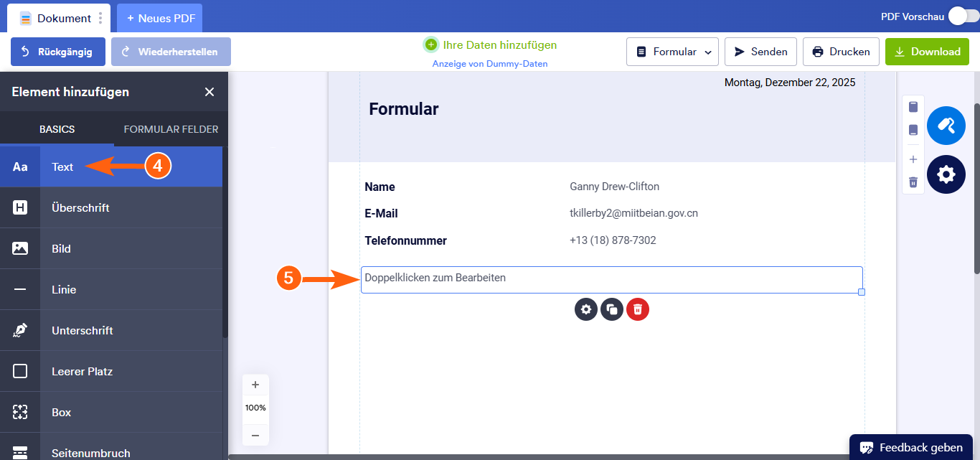Image resolution: width=980 pixels, height=460 pixels.
Task: Open the element settings gear below the textbox
Action: [586, 309]
